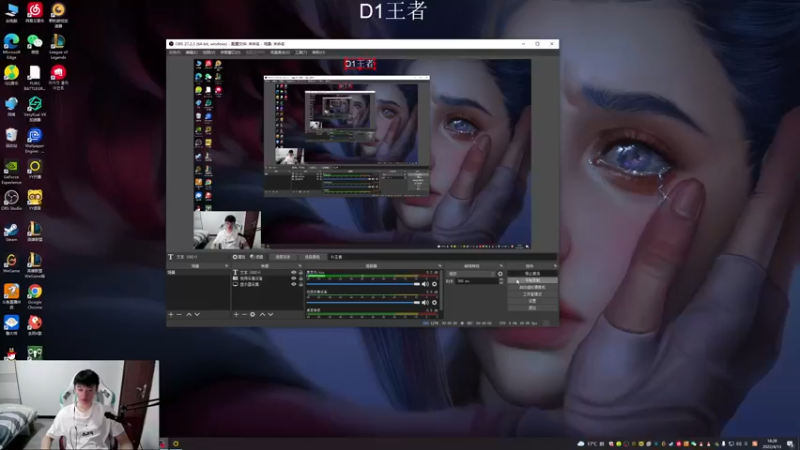Open NetEase Cloud Music desktop shortcut
Image resolution: width=800 pixels, height=450 pixels.
(x=35, y=12)
